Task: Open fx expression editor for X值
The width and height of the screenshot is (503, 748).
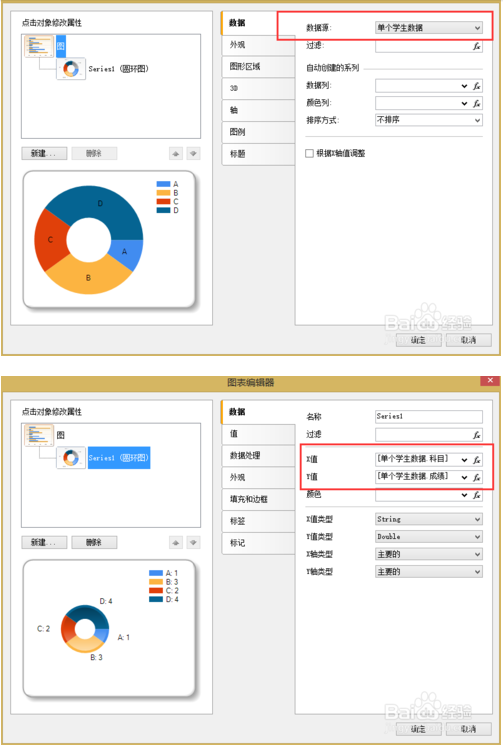Action: [476, 459]
